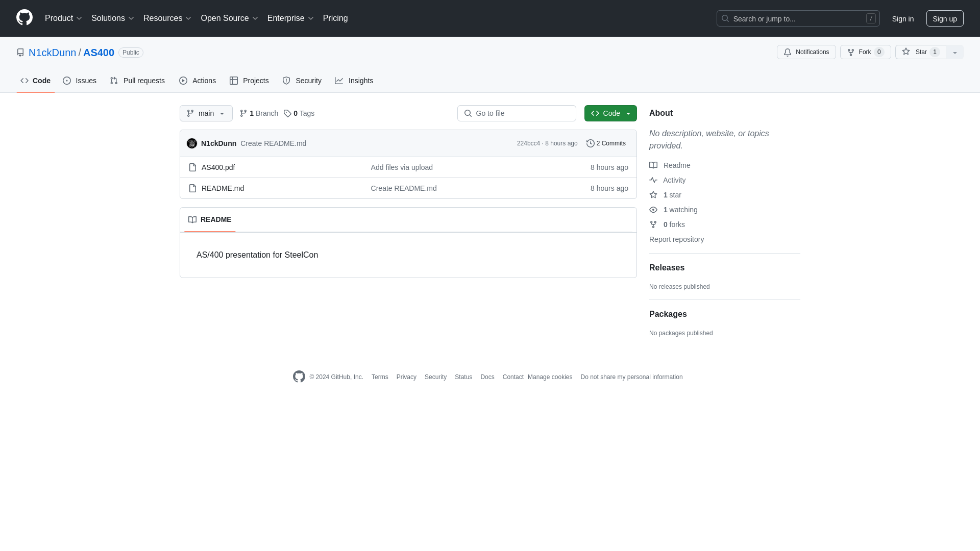Open the Releases heading link

point(667,268)
